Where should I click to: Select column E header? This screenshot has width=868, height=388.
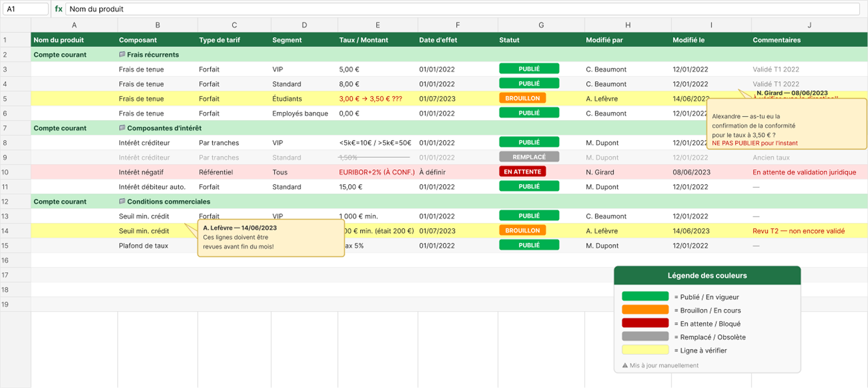pos(378,25)
